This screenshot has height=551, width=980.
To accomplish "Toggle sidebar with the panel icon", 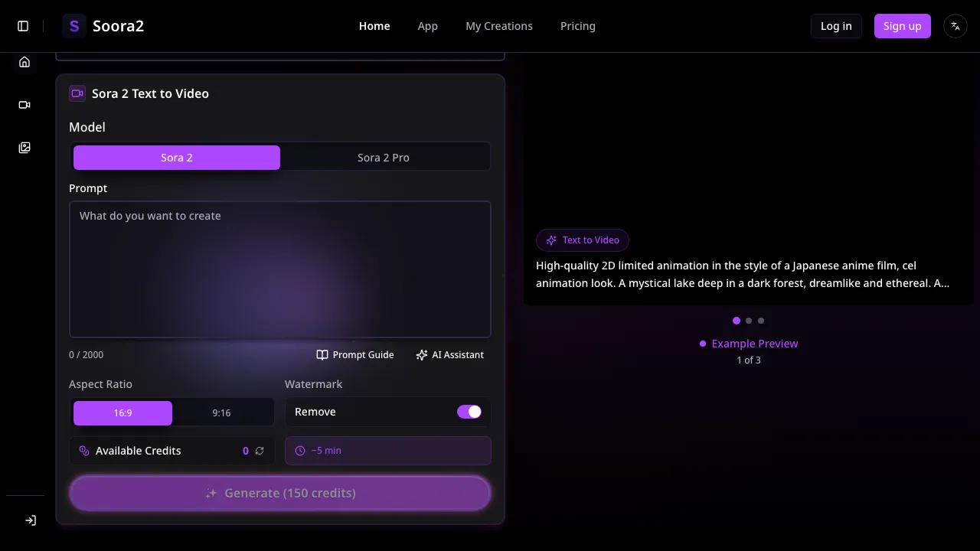I will [x=23, y=25].
